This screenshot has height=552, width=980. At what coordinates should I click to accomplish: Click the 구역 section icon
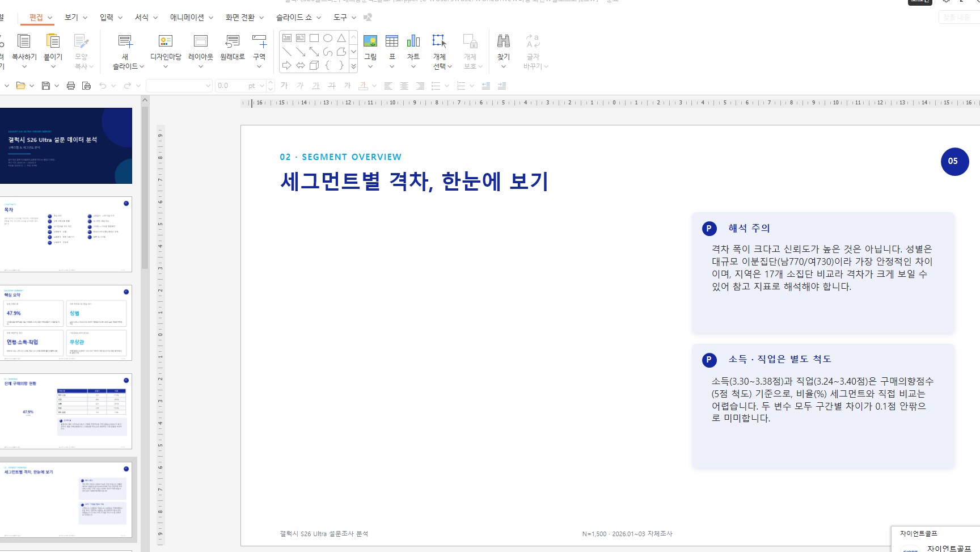(259, 41)
